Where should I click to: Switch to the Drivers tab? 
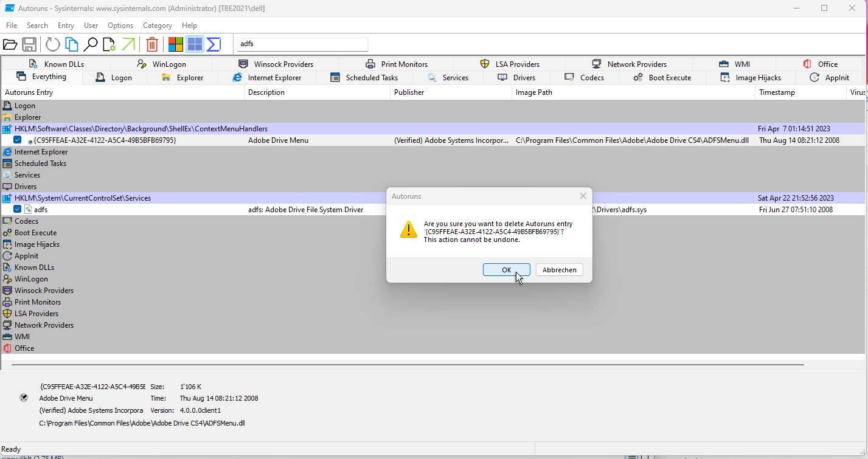click(x=516, y=77)
